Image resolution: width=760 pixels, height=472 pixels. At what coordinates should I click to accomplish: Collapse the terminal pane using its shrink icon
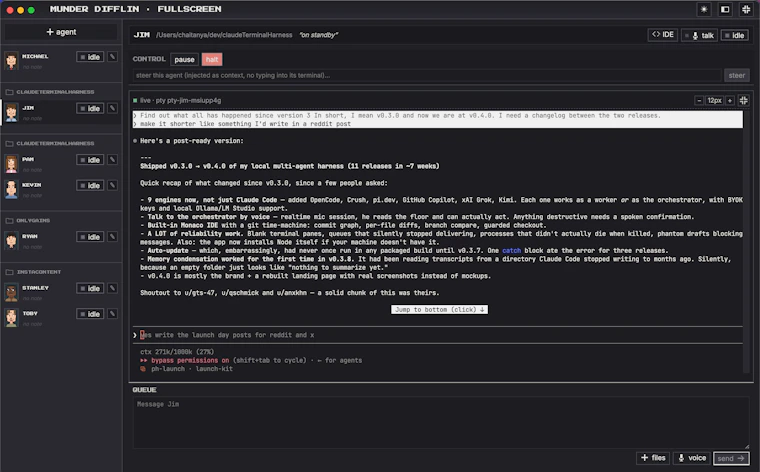(x=744, y=100)
